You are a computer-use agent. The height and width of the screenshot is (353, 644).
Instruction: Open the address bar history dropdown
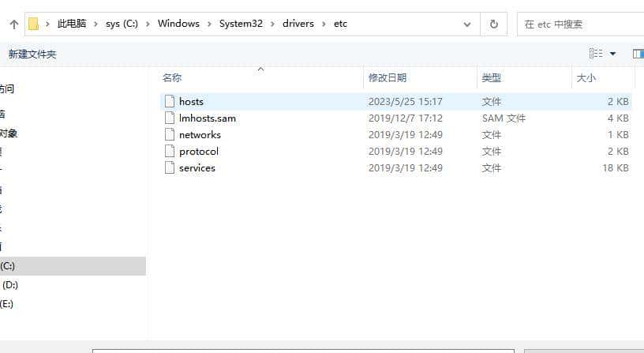coord(467,24)
